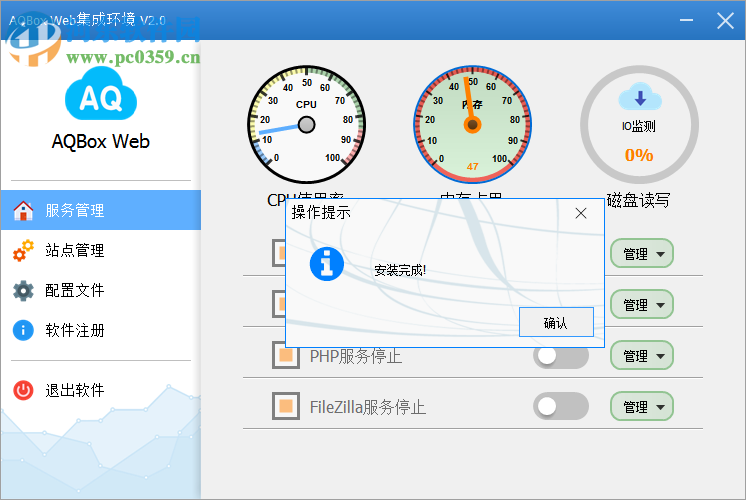Click the 磁盘读写 label
This screenshot has width=746, height=500.
click(638, 200)
